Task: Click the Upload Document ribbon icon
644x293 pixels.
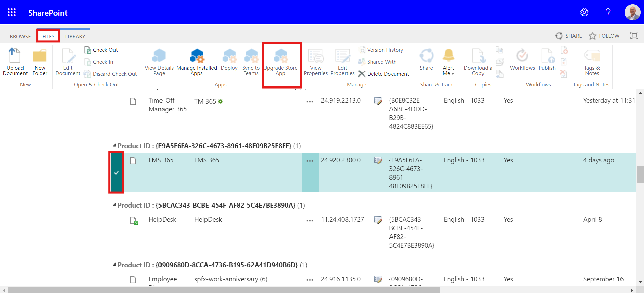Action: (15, 62)
